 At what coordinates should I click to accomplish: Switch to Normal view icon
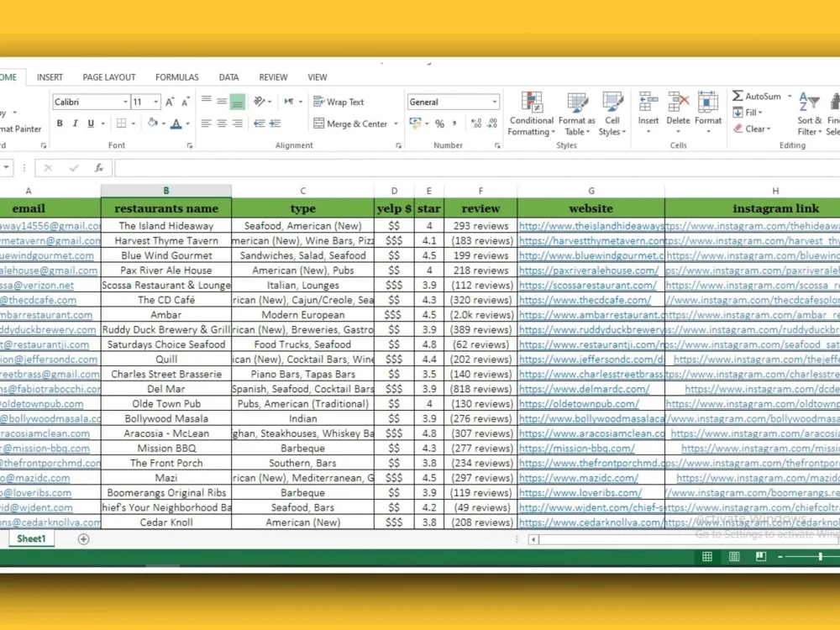707,557
